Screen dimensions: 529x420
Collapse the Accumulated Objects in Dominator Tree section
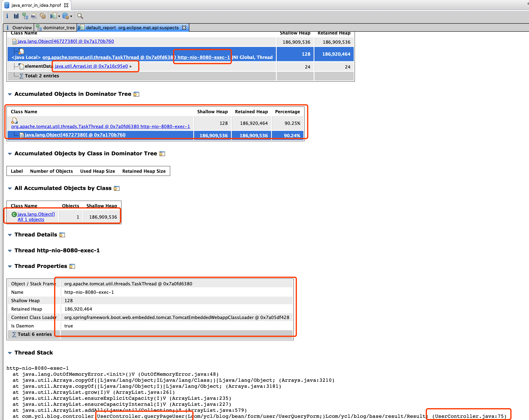tap(10, 94)
